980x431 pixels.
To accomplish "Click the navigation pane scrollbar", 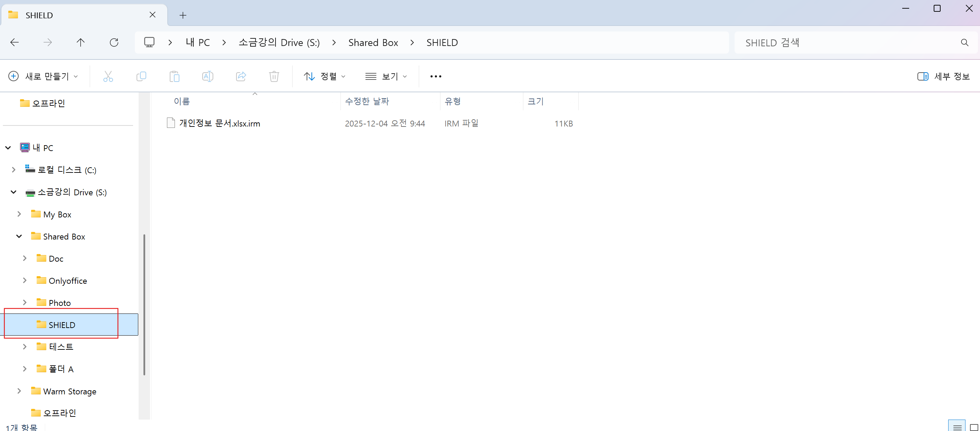I will [144, 304].
